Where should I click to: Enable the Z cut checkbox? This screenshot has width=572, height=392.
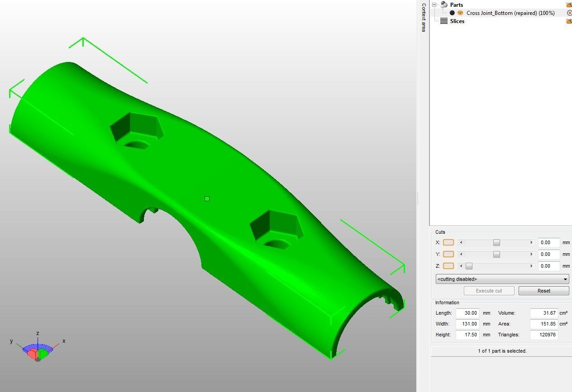coord(448,266)
